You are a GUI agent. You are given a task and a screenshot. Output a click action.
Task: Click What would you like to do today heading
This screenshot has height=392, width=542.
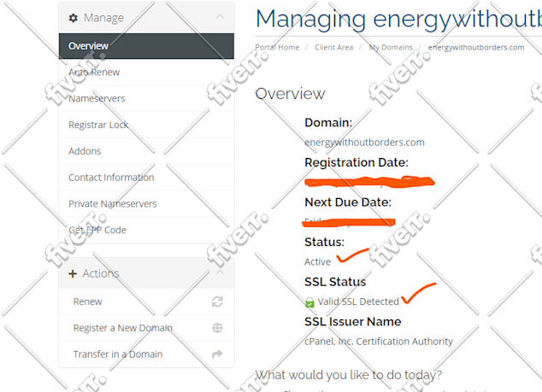349,375
